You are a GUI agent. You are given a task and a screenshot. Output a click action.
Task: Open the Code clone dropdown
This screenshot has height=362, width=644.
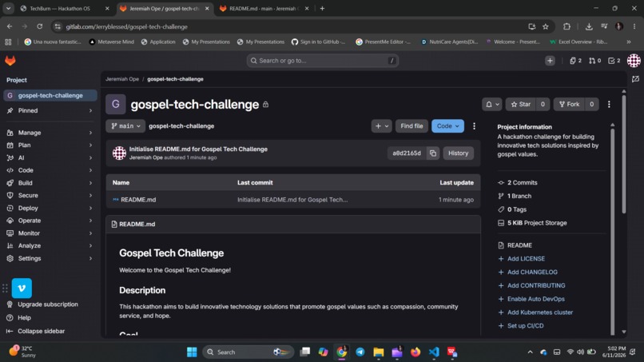pyautogui.click(x=447, y=126)
